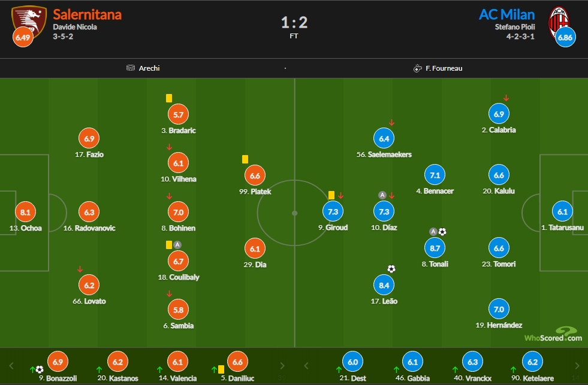Click the referee whistle icon

[417, 68]
